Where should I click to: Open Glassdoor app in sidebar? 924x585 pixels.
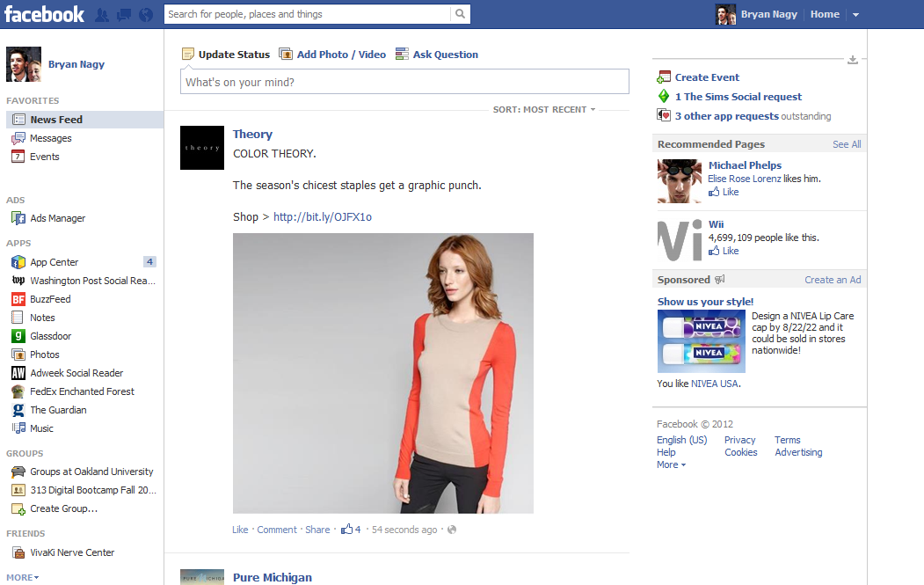50,336
